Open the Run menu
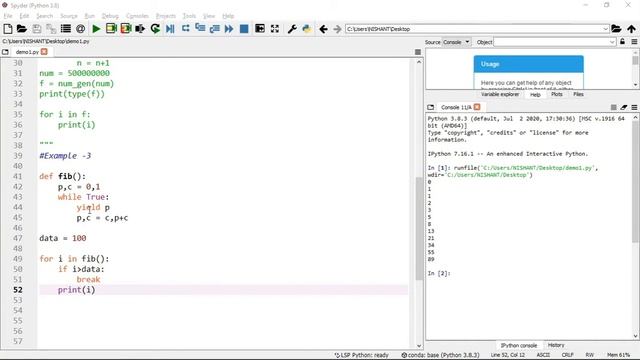The width and height of the screenshot is (640, 360). pos(89,16)
